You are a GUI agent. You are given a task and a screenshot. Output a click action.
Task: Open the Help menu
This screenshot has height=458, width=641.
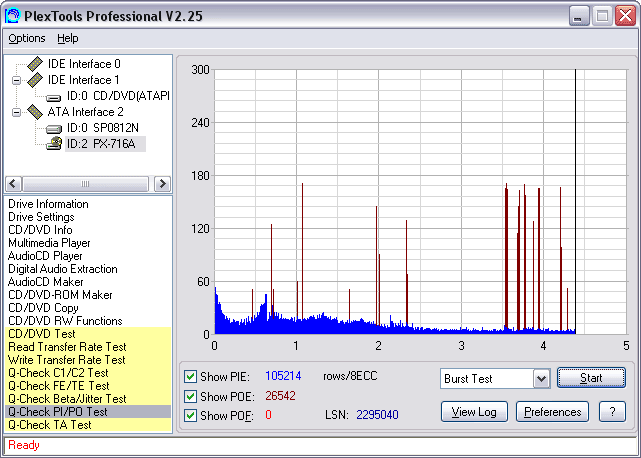(67, 38)
